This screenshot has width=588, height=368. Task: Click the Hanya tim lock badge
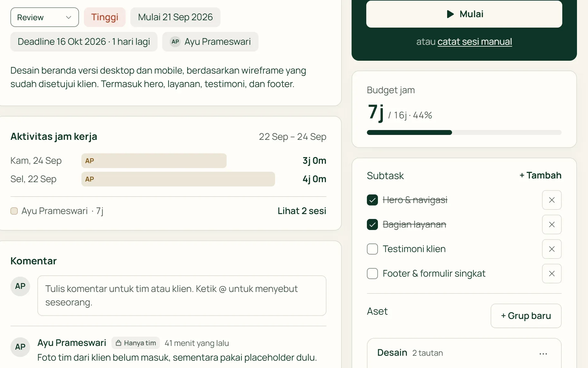[136, 343]
